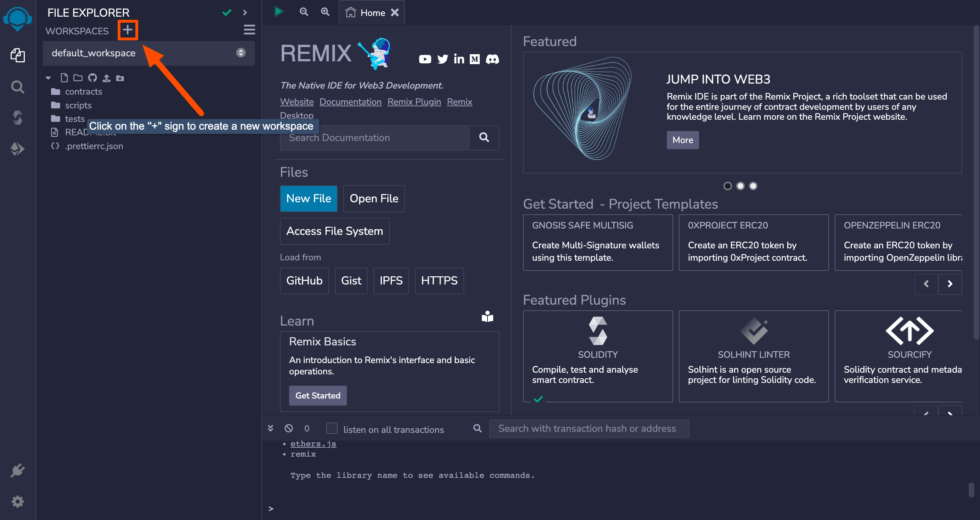This screenshot has height=520, width=980.
Task: Open the workspaces hamburger menu
Action: pyautogui.click(x=249, y=30)
